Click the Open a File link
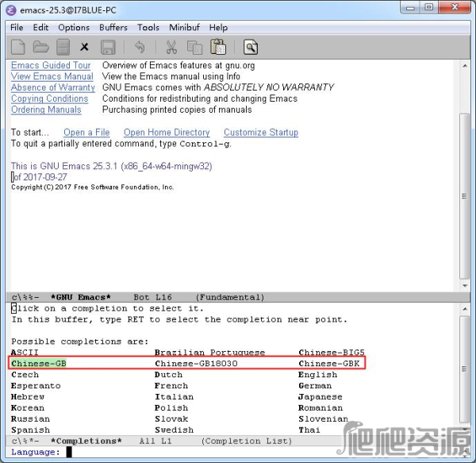 [86, 133]
